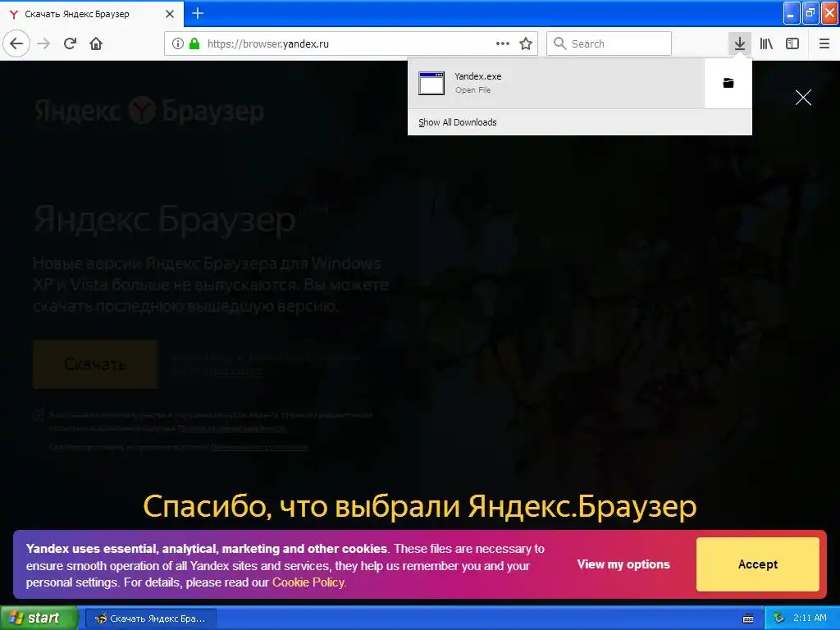Go back with the browser back arrow
Screen dimensions: 840x630
16,43
